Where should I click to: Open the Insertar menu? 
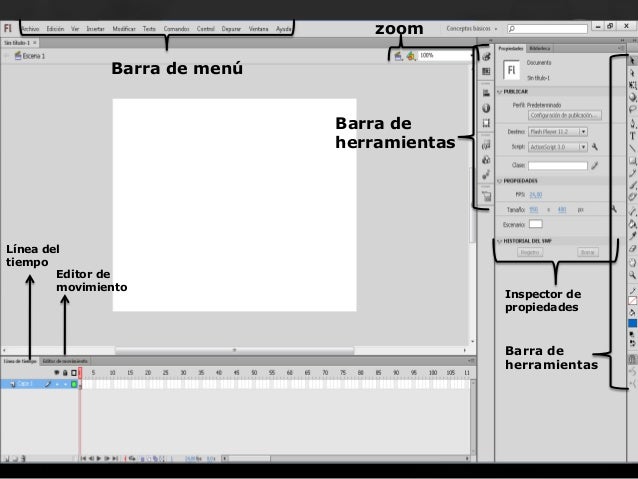coord(95,29)
